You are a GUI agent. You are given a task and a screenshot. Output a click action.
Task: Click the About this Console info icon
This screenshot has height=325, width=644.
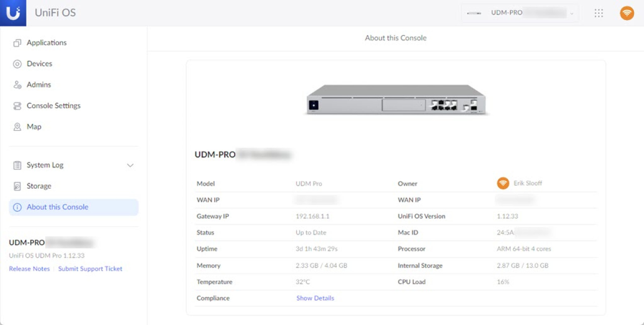pos(18,207)
